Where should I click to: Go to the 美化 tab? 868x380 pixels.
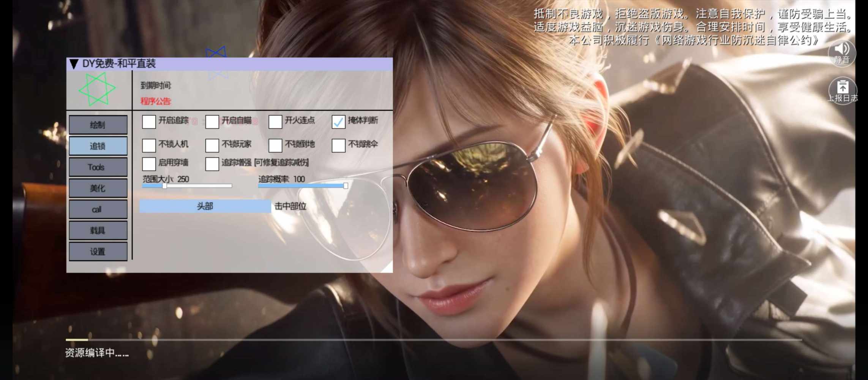pos(98,188)
